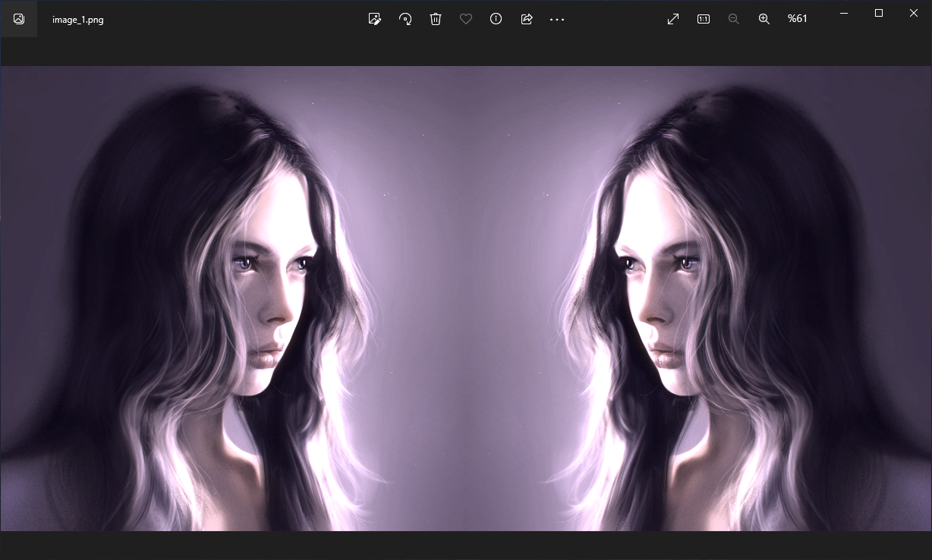Image resolution: width=932 pixels, height=560 pixels.
Task: Click the displayed mirrored portrait image
Action: pyautogui.click(x=466, y=298)
